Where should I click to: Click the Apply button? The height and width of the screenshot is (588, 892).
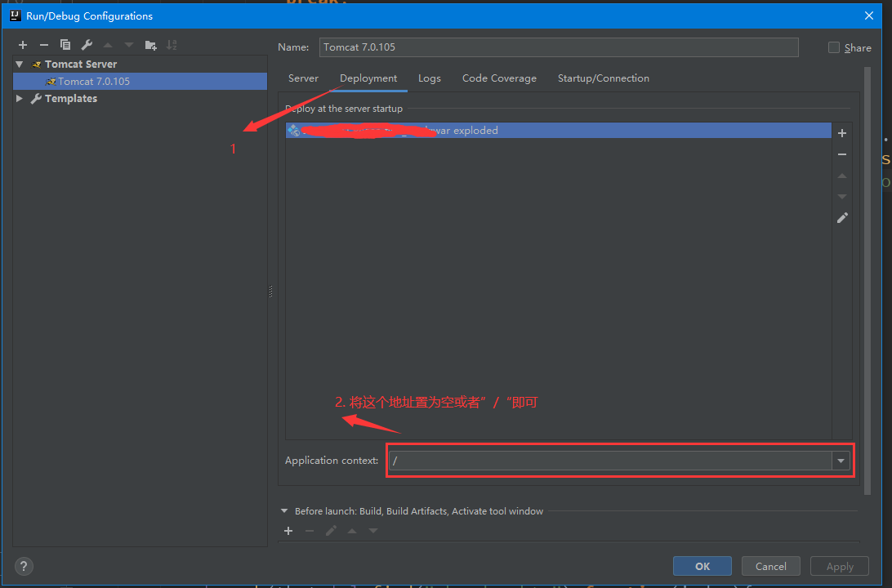click(x=840, y=567)
